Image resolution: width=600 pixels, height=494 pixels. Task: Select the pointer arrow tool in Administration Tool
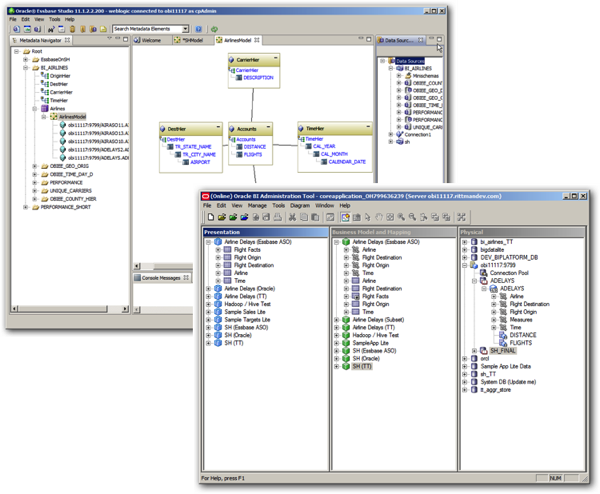(367, 217)
